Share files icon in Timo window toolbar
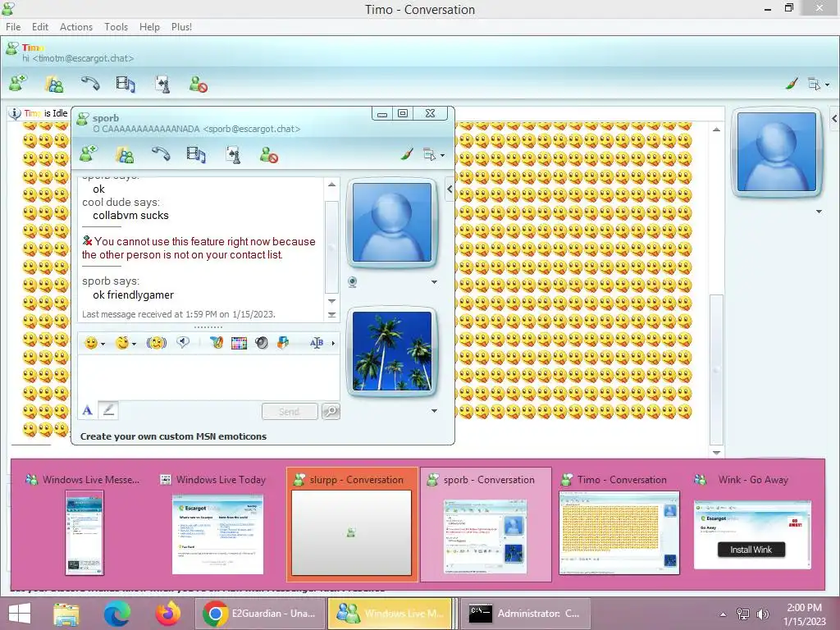Screen dimensions: 840x630 pyautogui.click(x=54, y=84)
